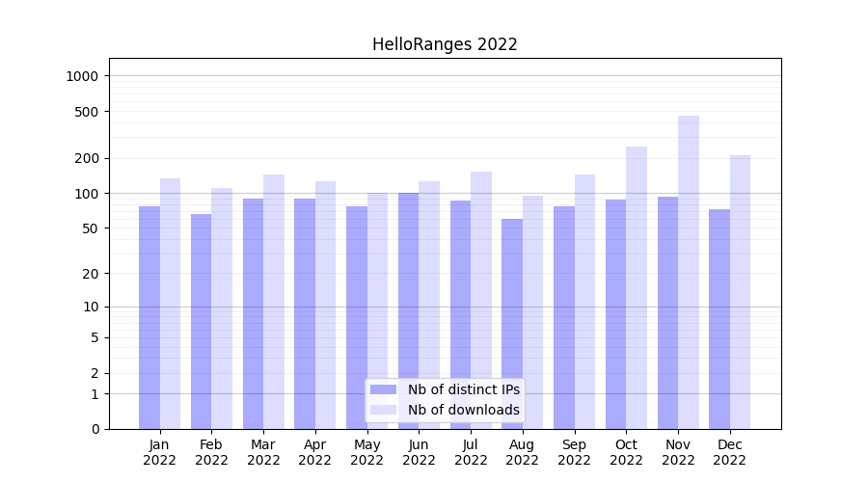Click the 1000 tick label on y-axis
Image resolution: width=868 pixels, height=482 pixels.
[84, 76]
